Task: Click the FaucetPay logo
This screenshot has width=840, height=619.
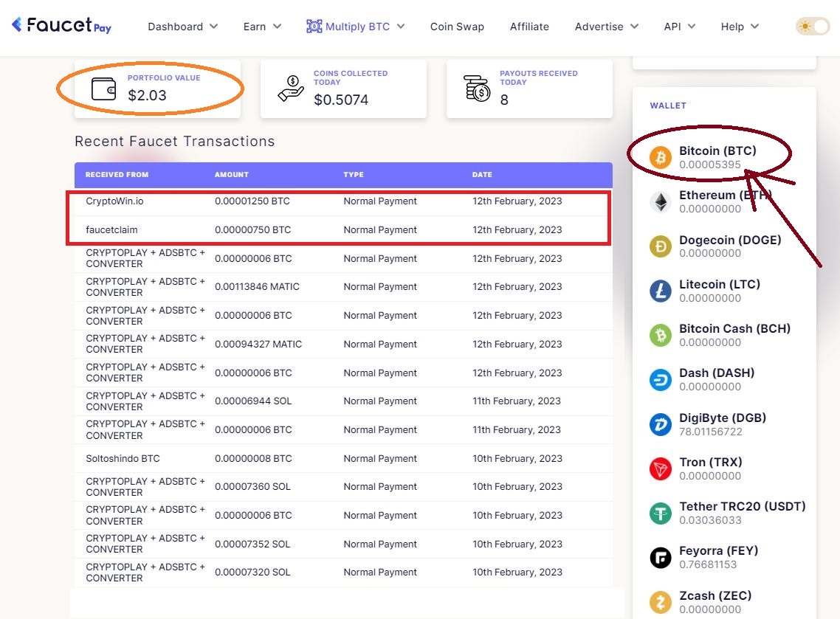Action: (x=61, y=25)
